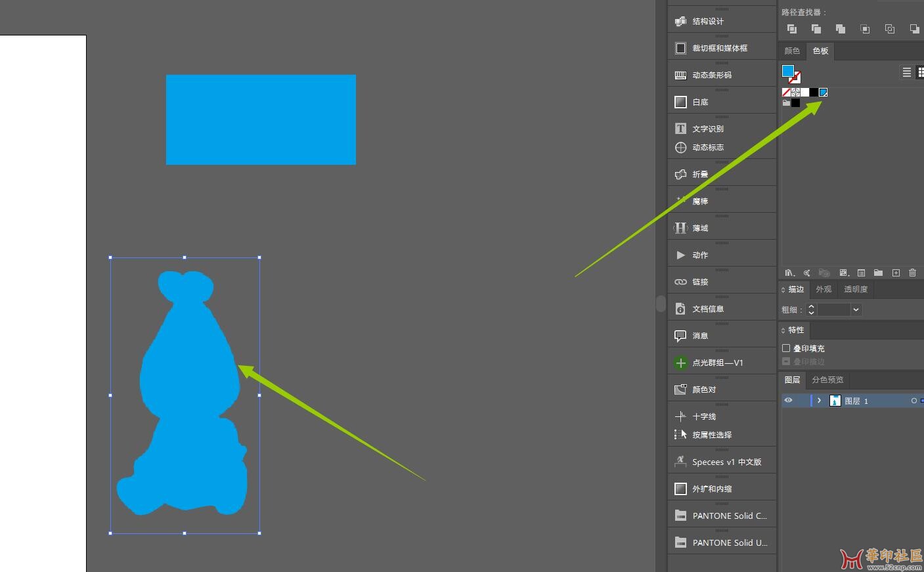Select the blue rectangle on canvas
This screenshot has width=924, height=572.
[261, 120]
